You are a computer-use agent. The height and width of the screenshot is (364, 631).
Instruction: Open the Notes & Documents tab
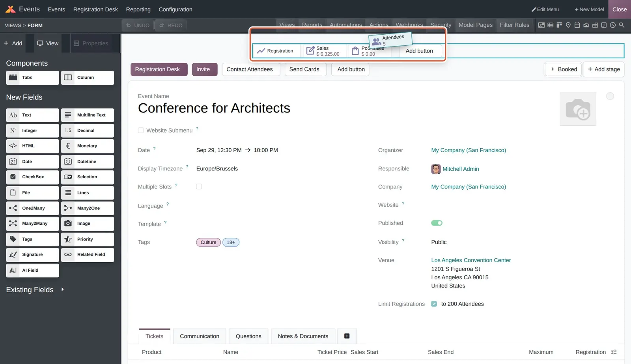point(303,336)
